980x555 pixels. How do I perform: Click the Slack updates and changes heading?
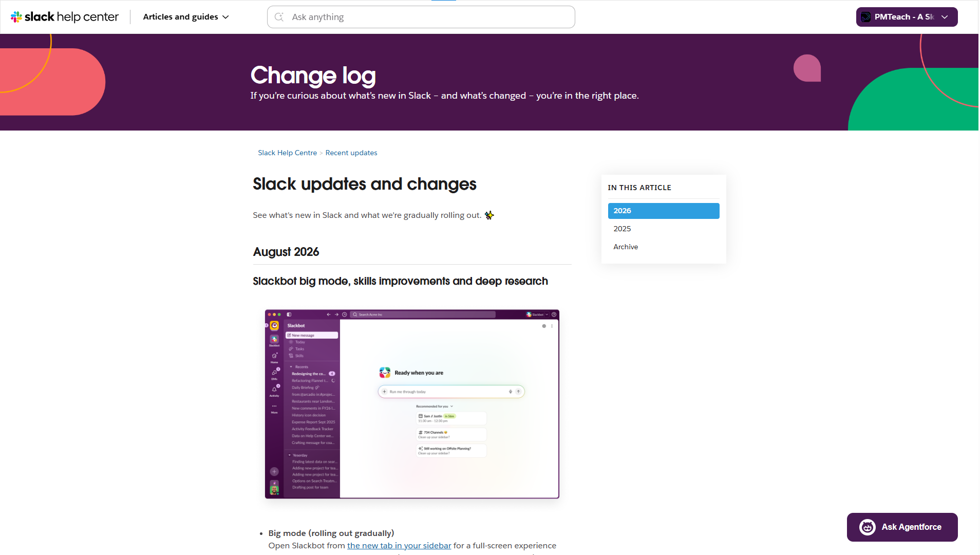click(x=364, y=184)
